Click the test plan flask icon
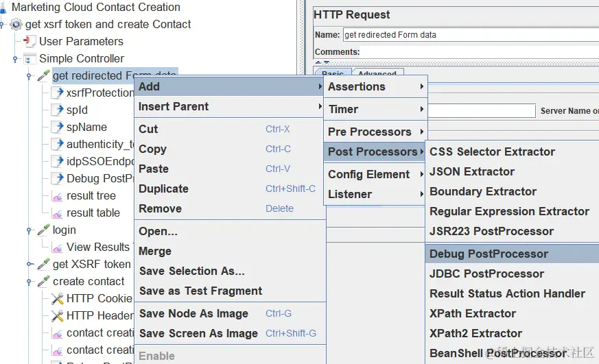 pos(3,8)
